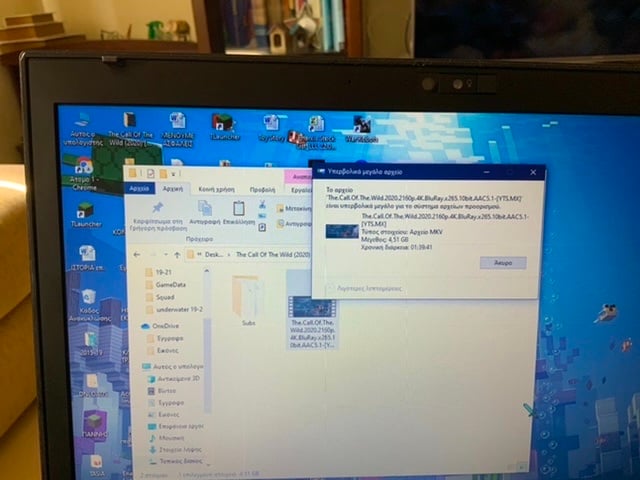640x480 pixels.
Task: Open the Κάδος Ανακύκλωσης recycle bin
Action: click(89, 305)
